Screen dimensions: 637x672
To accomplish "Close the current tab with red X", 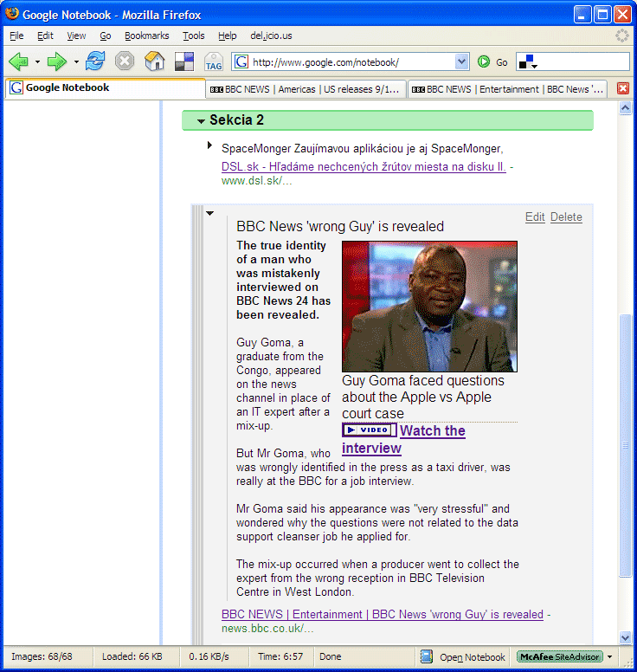I will (x=623, y=88).
